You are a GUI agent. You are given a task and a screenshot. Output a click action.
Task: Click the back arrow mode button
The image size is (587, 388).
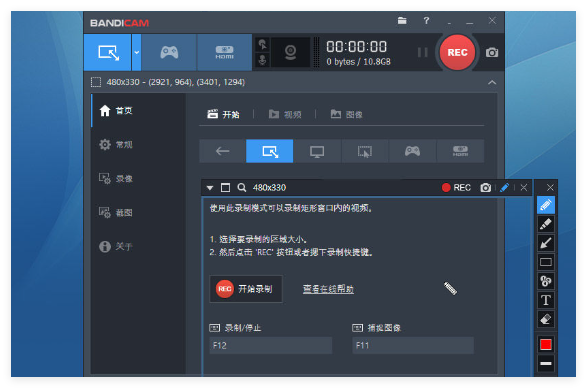point(222,151)
